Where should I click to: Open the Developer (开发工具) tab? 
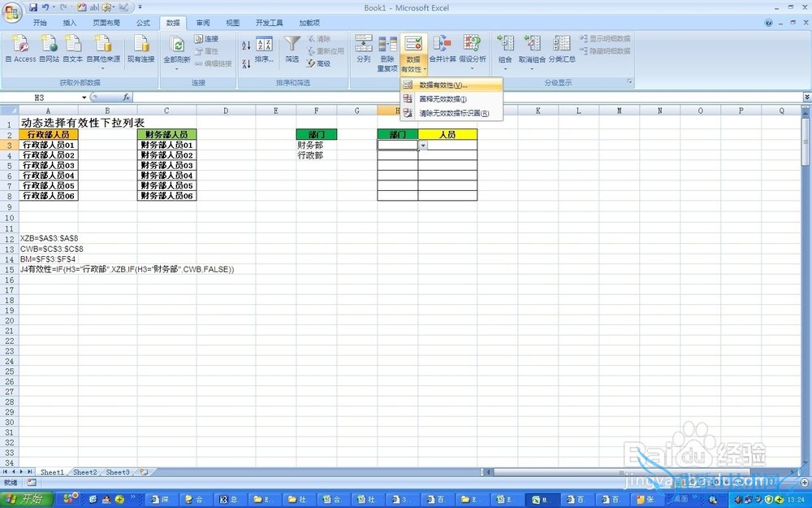270,23
